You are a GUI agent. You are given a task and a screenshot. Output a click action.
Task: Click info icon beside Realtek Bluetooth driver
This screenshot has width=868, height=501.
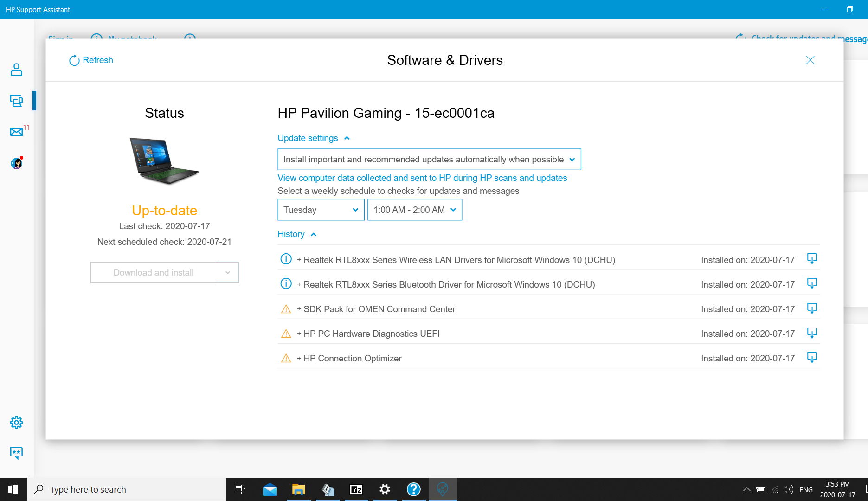point(286,283)
